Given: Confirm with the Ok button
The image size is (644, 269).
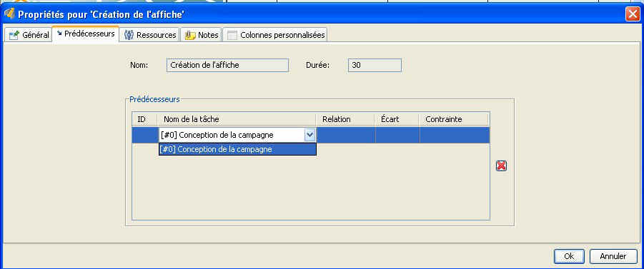Looking at the screenshot, I should click(x=569, y=256).
